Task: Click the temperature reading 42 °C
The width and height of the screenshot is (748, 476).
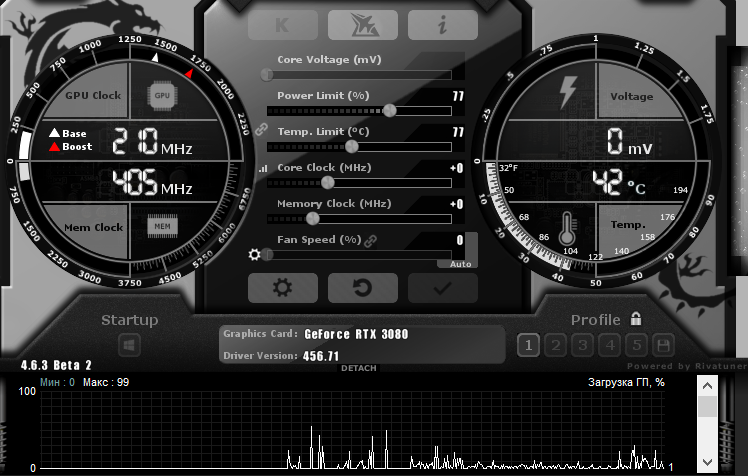Action: 619,182
